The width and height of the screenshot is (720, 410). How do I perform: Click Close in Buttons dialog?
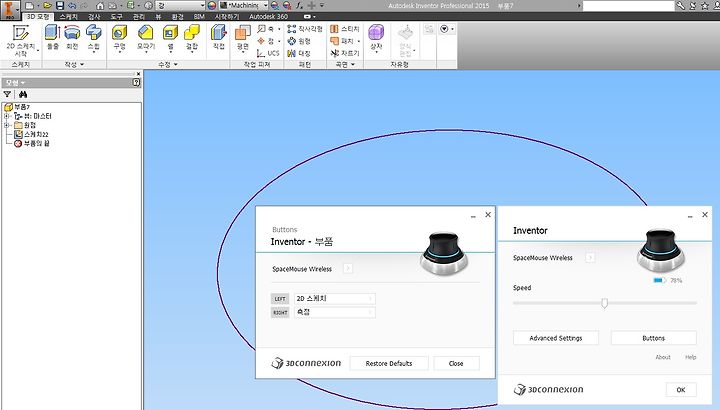(456, 363)
